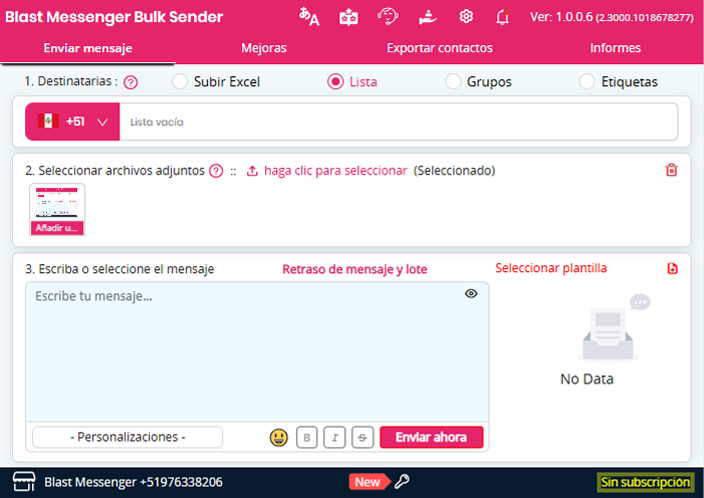This screenshot has width=704, height=498.
Task: Open the language translation icon
Action: click(309, 17)
